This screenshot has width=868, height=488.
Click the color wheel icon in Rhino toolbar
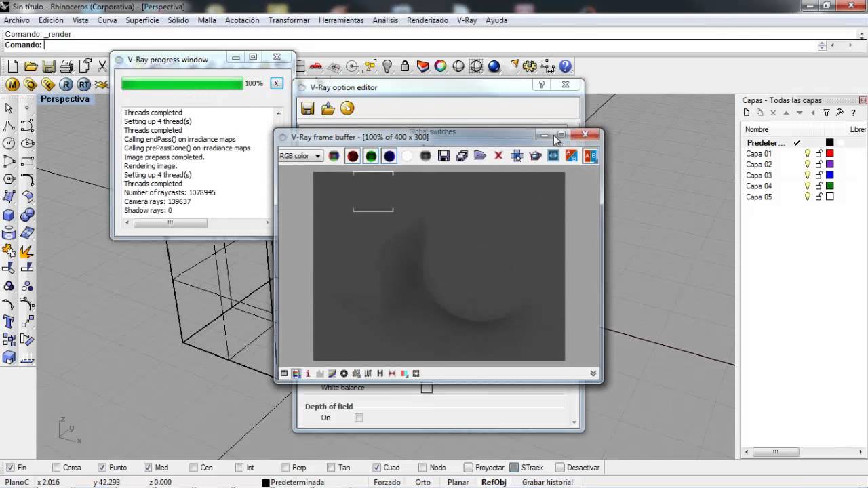(440, 66)
